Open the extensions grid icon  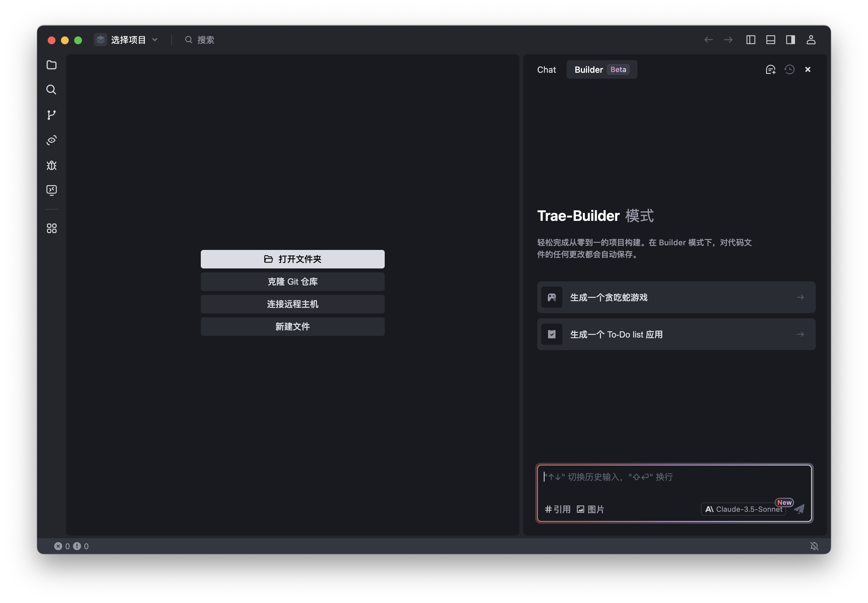51,228
